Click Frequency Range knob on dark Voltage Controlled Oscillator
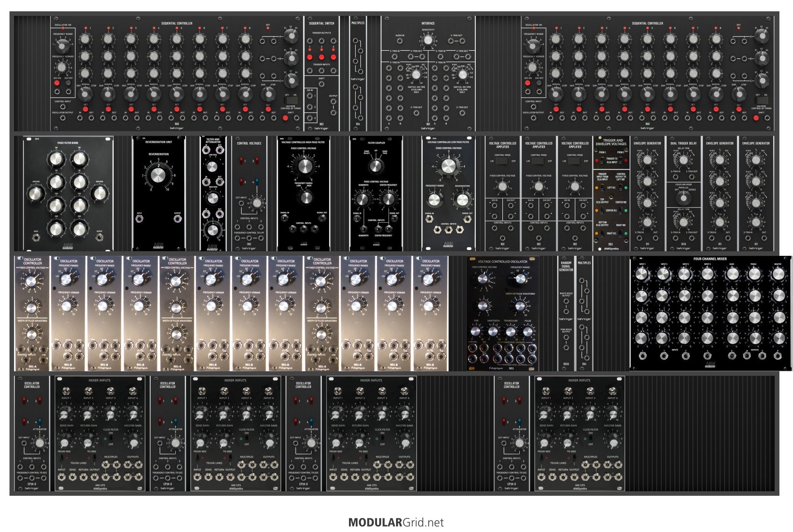793x532 pixels. (x=521, y=279)
